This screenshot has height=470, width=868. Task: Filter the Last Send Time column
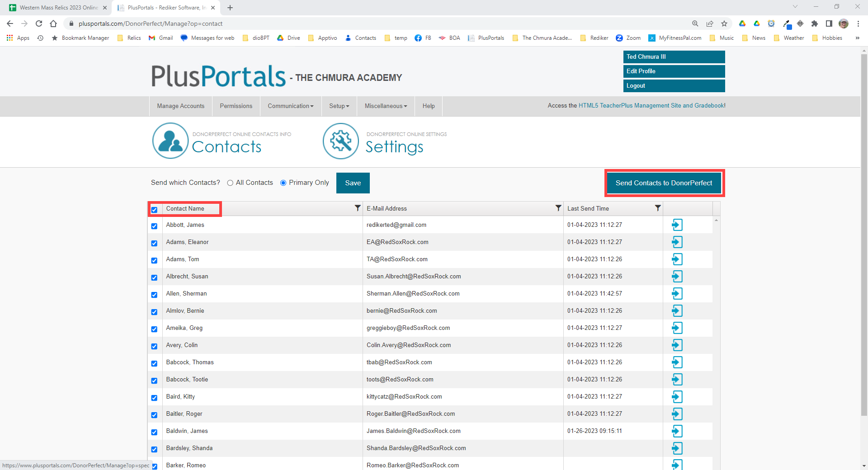[658, 208]
